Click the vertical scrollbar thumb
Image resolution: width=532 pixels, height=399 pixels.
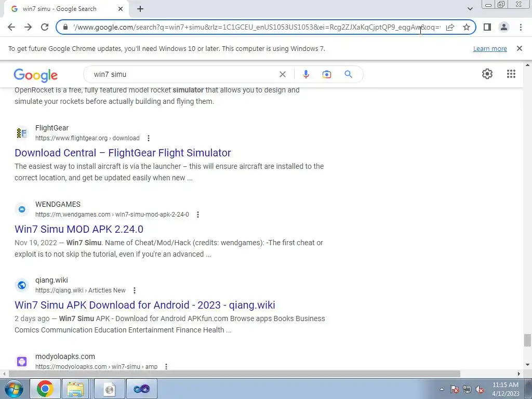527,340
